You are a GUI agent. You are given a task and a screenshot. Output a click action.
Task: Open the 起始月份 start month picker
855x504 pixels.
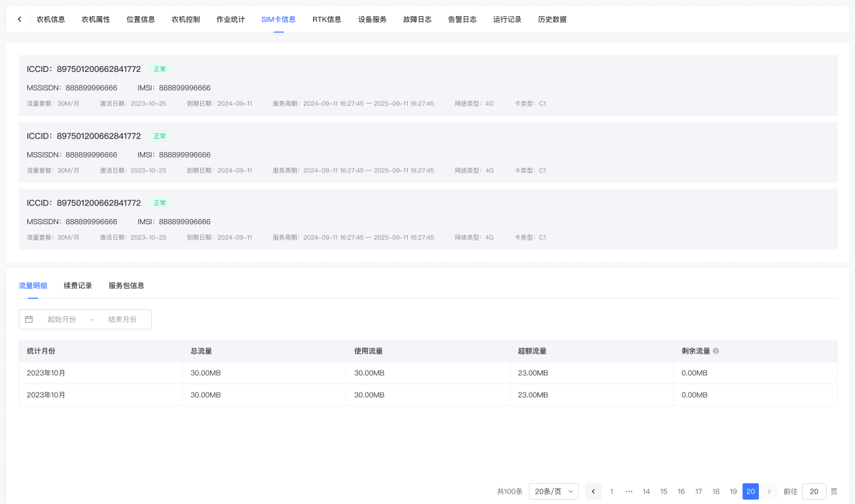pos(62,319)
